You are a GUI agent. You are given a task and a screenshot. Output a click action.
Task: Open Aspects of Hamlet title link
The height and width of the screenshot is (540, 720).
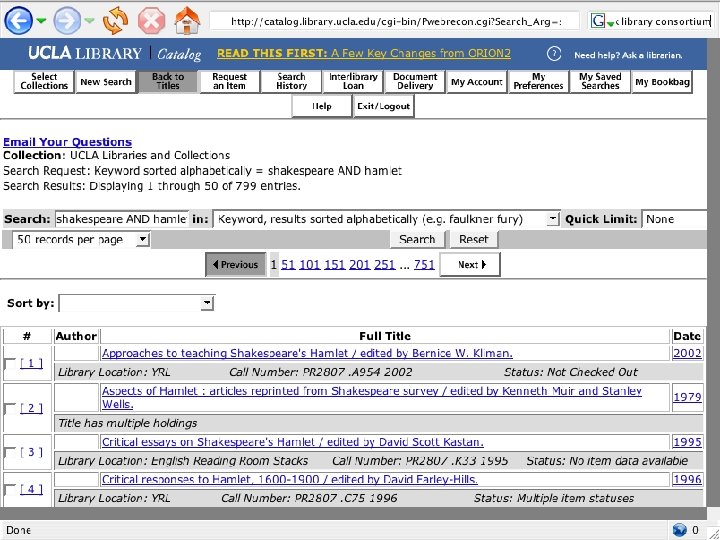click(372, 398)
